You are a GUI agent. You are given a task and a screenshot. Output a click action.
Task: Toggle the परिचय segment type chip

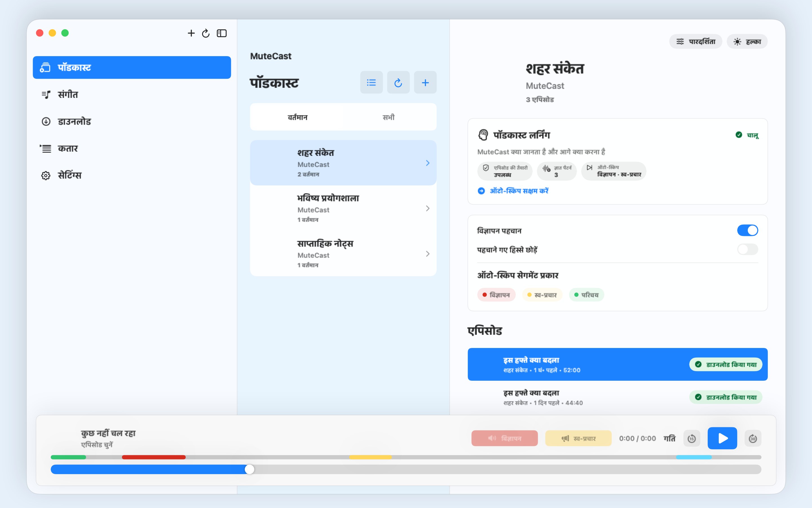coord(586,295)
